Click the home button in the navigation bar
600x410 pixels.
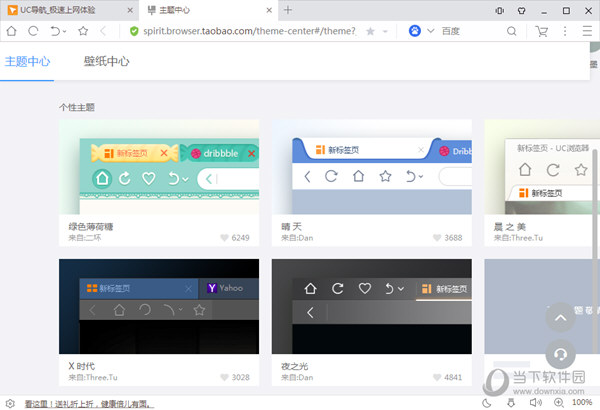tap(11, 31)
